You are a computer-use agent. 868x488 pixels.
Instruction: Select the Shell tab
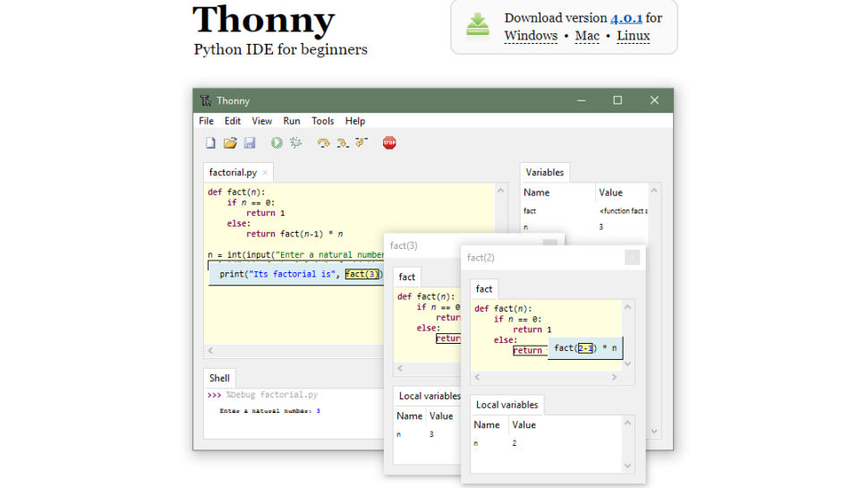coord(219,379)
